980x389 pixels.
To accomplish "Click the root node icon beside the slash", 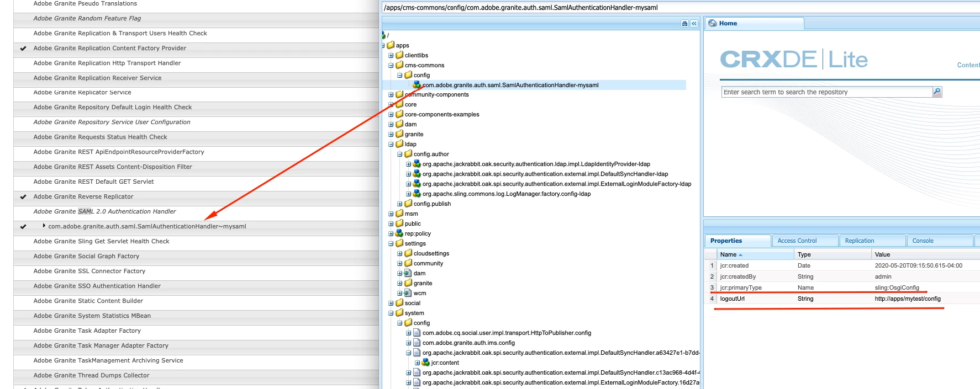I will click(x=383, y=35).
